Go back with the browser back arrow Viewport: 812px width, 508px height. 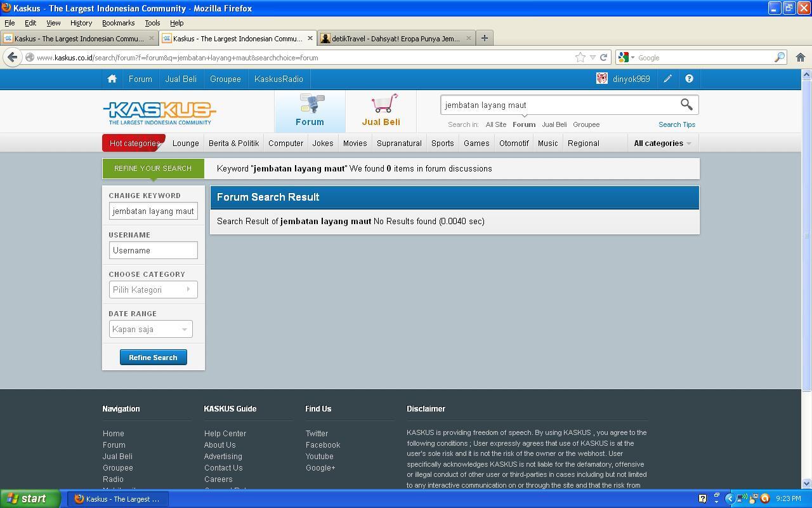(12, 57)
